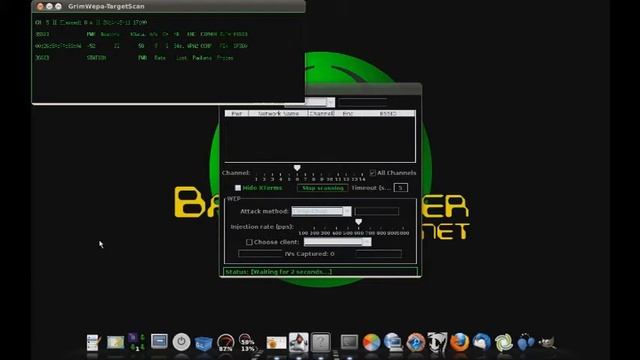The height and width of the screenshot is (360, 640).
Task: Click the 58% 13% system monitor dock icon
Action: coord(247,343)
